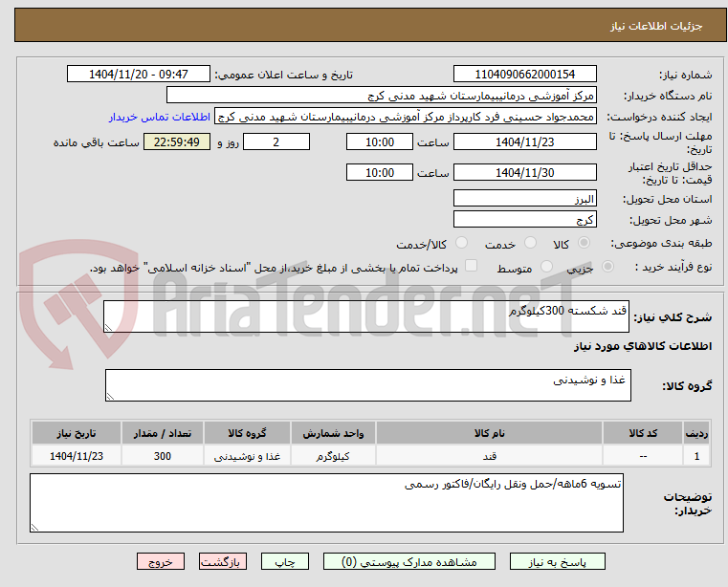Click the واحد شمارش column header
The width and height of the screenshot is (728, 587).
(333, 433)
